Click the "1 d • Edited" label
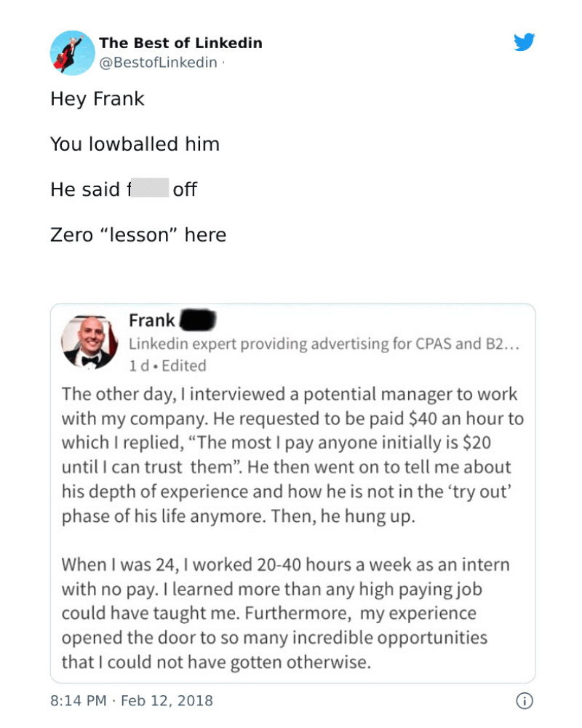This screenshot has height=728, width=582. coord(167,365)
